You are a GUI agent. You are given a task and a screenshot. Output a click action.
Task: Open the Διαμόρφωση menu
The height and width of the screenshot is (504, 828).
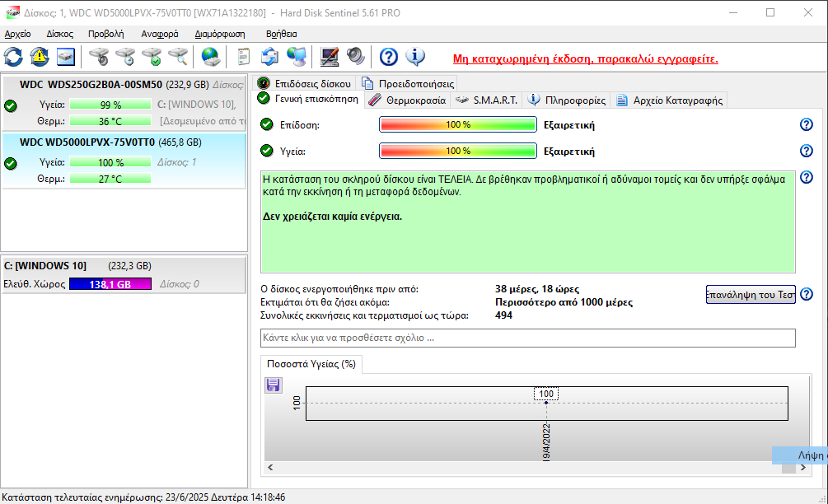pyautogui.click(x=220, y=34)
